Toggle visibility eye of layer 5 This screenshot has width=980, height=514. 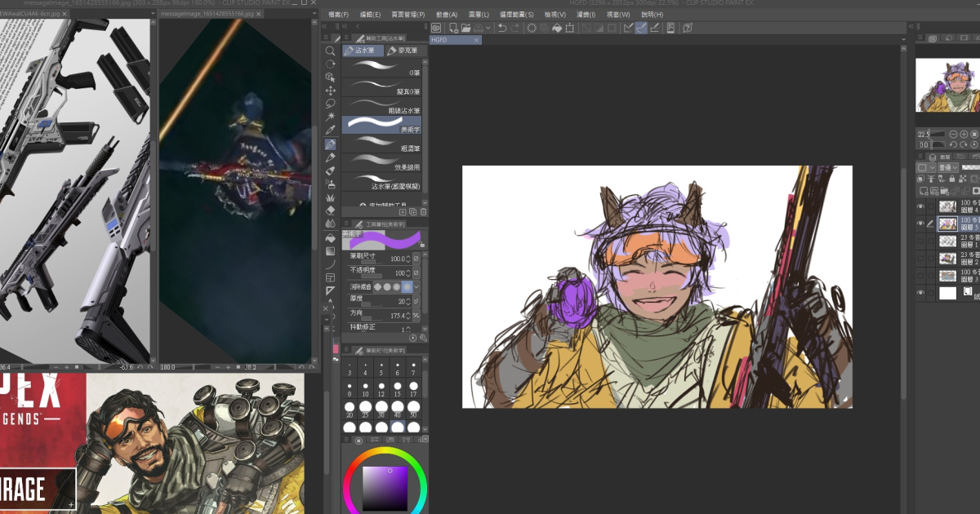click(920, 224)
